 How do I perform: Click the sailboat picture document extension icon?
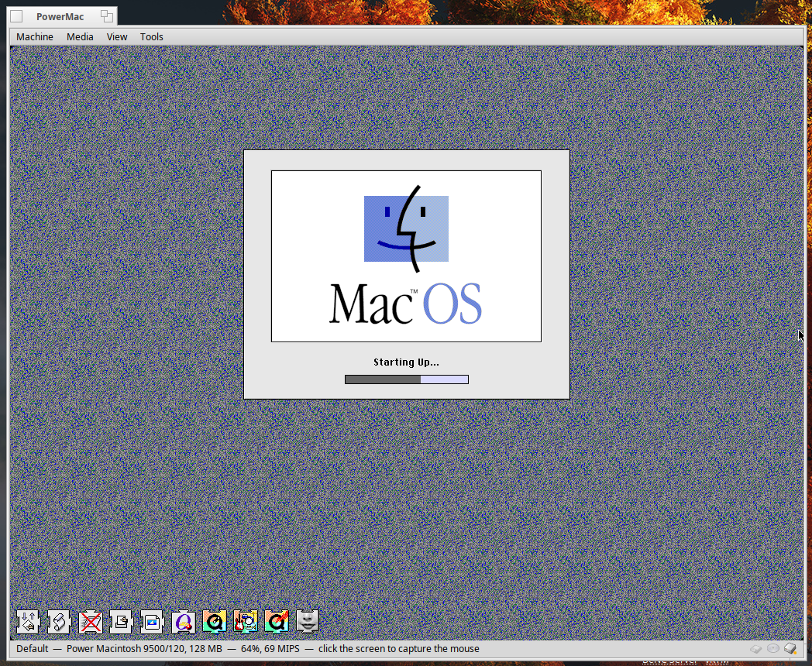pos(152,622)
